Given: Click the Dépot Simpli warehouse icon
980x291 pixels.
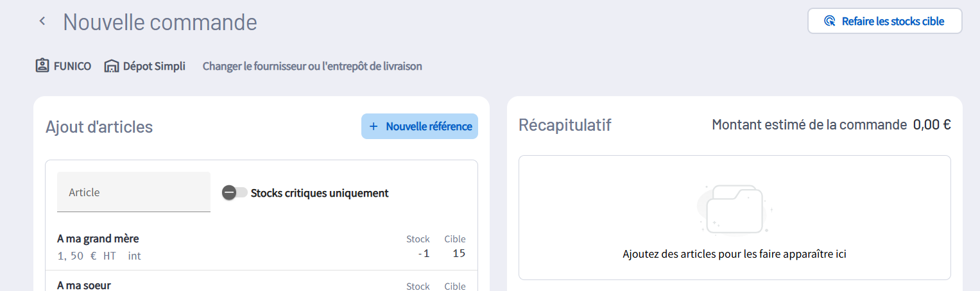Looking at the screenshot, I should [112, 66].
